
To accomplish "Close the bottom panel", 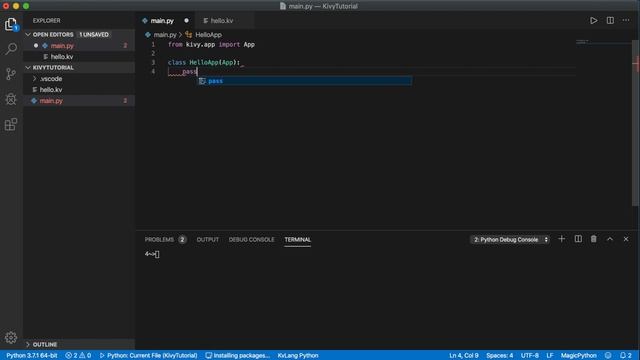I will [x=626, y=239].
